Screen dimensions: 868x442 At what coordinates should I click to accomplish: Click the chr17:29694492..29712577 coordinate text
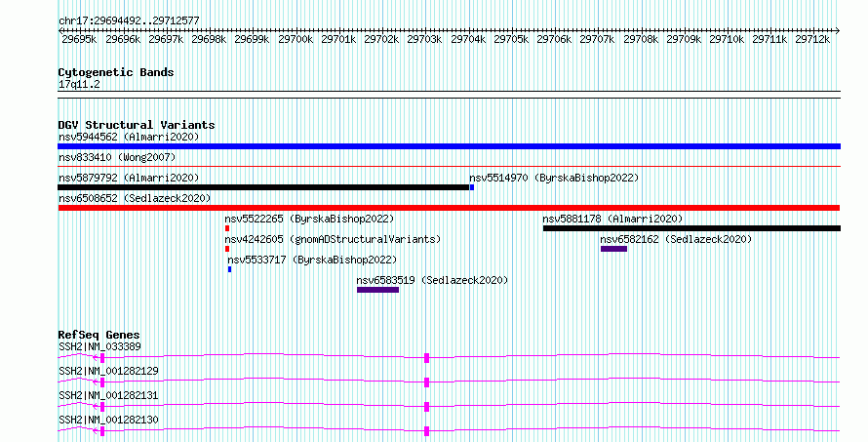[129, 21]
